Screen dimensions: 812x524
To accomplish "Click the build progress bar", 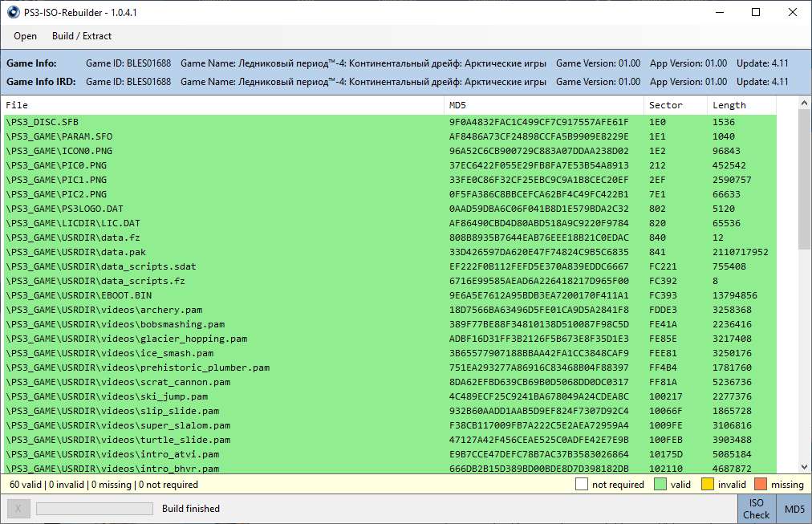I will (95, 509).
